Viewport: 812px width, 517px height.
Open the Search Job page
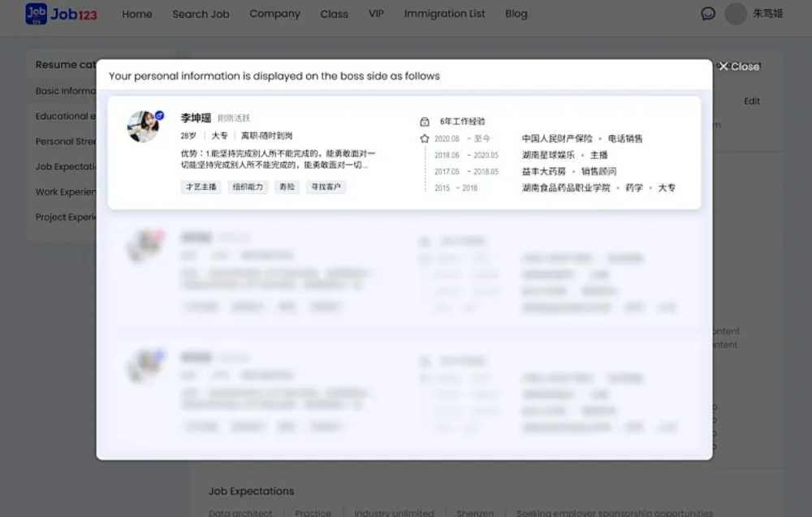(x=201, y=14)
